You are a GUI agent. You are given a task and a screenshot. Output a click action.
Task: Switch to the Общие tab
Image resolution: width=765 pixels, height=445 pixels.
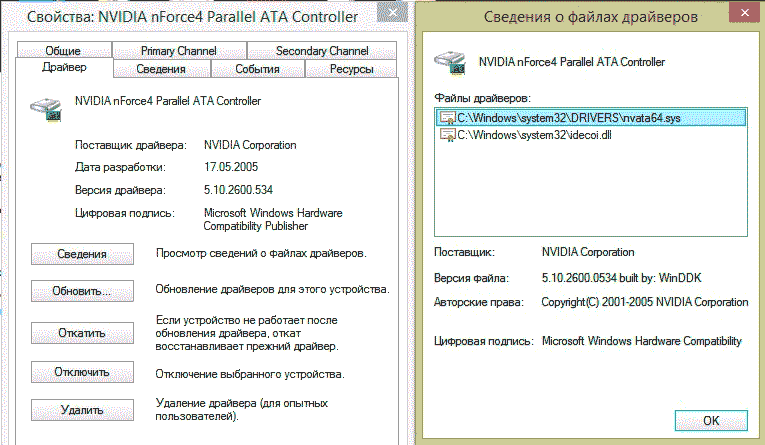point(64,50)
